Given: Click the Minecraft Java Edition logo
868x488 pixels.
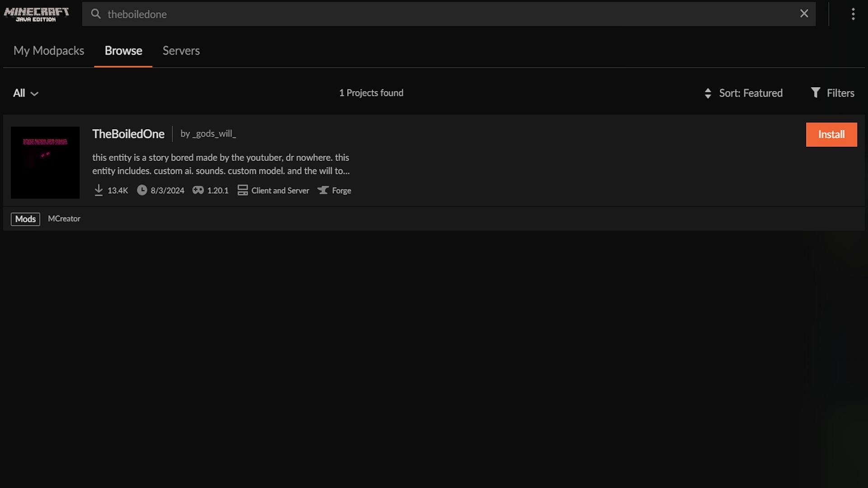Looking at the screenshot, I should (36, 14).
